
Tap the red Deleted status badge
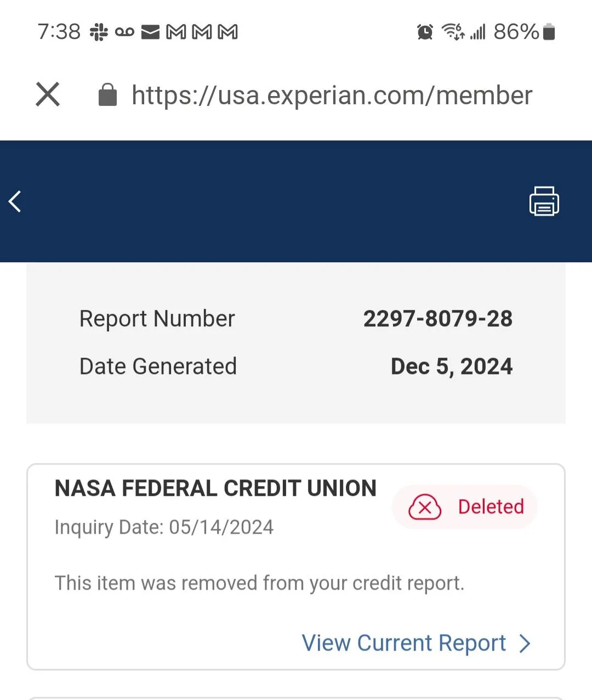[464, 507]
